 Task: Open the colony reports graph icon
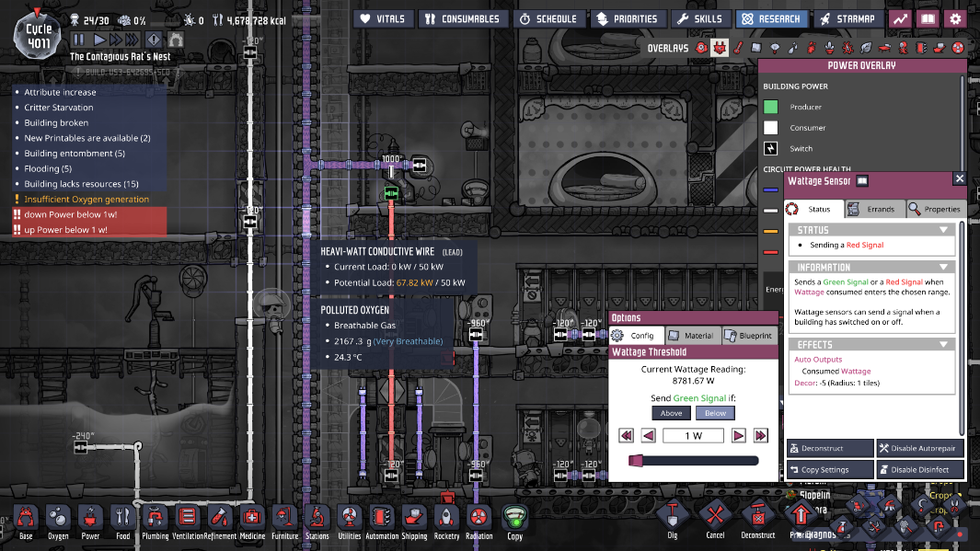899,18
